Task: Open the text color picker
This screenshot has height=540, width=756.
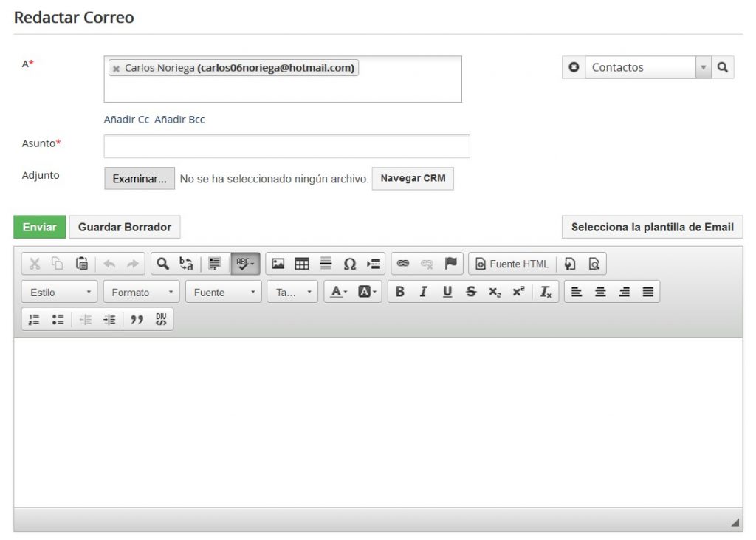Action: click(x=338, y=292)
